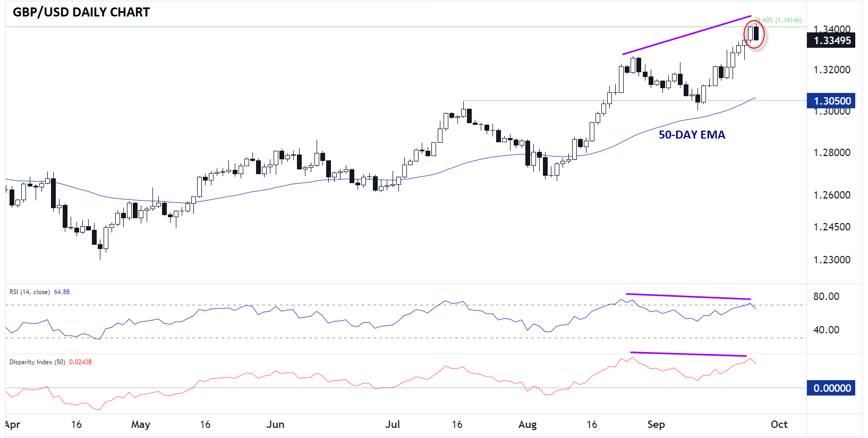Click the Sep date axis label
The width and height of the screenshot is (868, 438).
point(656,424)
